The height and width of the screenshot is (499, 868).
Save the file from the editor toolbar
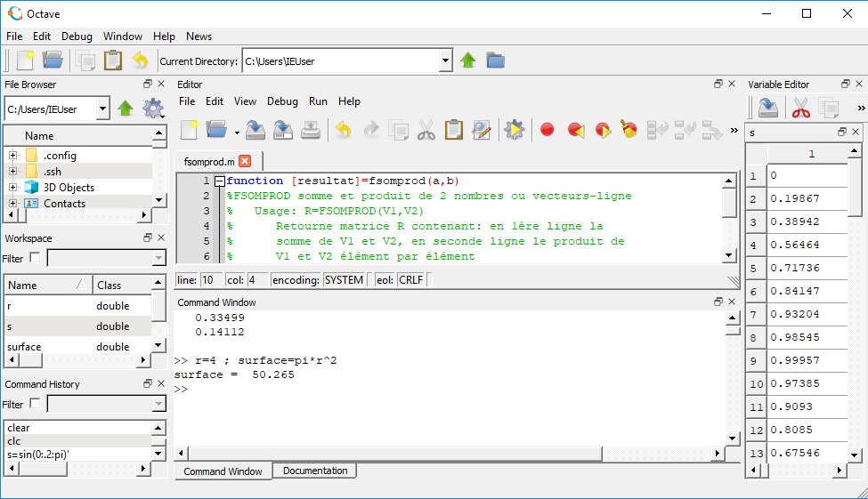[x=256, y=130]
